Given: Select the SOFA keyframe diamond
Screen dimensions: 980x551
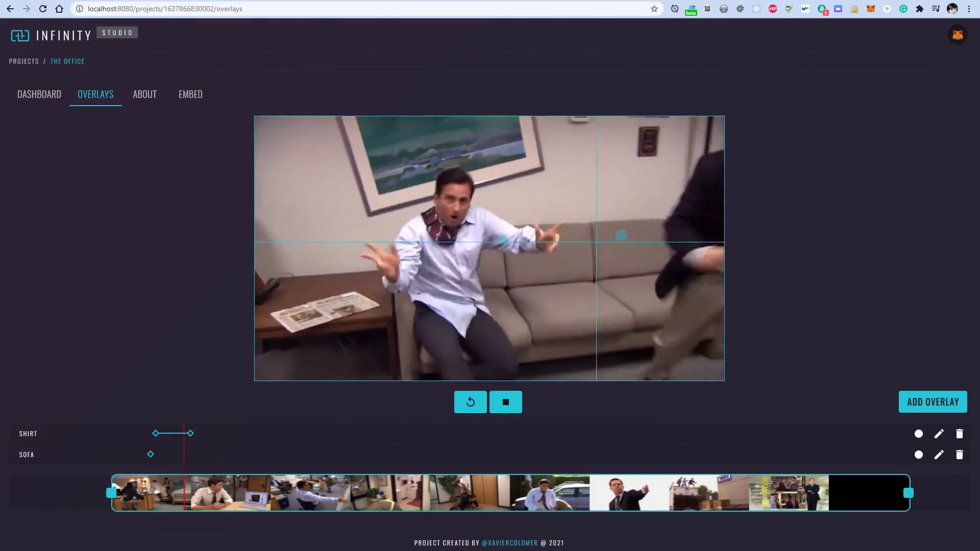Looking at the screenshot, I should (151, 454).
